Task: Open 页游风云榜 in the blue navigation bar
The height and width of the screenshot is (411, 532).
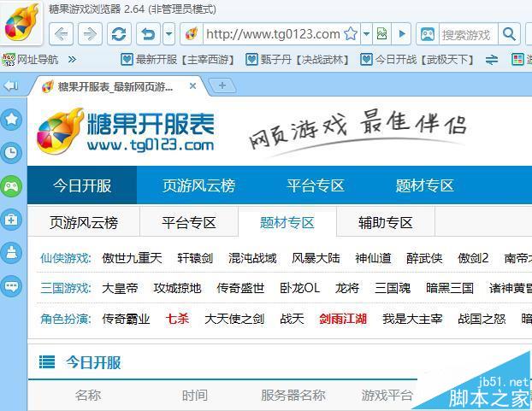Action: point(198,185)
